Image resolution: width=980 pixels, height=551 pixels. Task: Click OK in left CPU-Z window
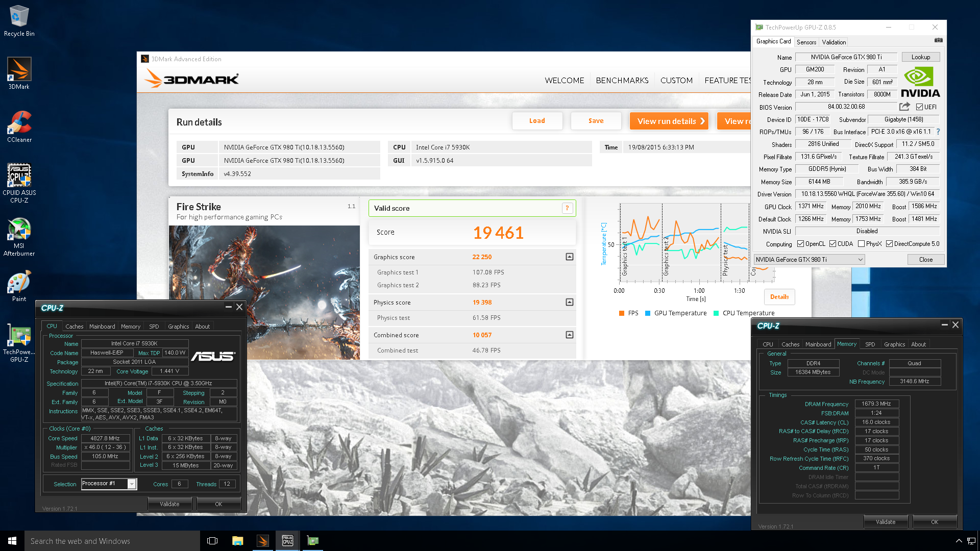pos(218,504)
